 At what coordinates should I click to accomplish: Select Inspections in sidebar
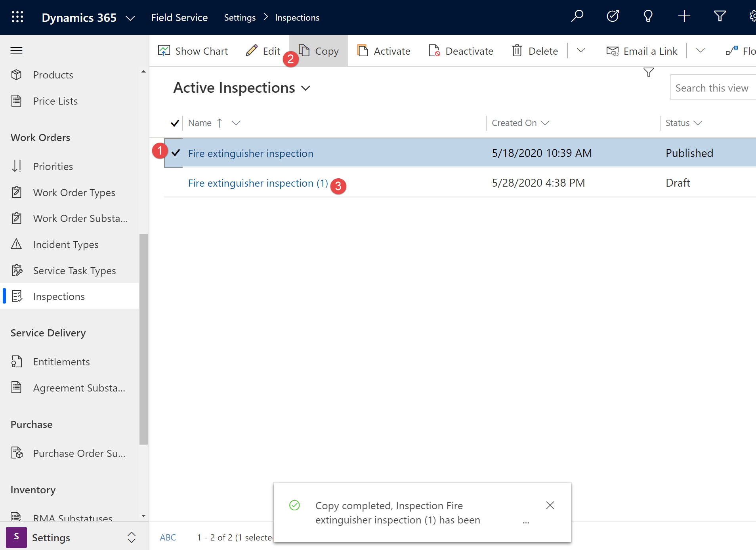coord(70,296)
